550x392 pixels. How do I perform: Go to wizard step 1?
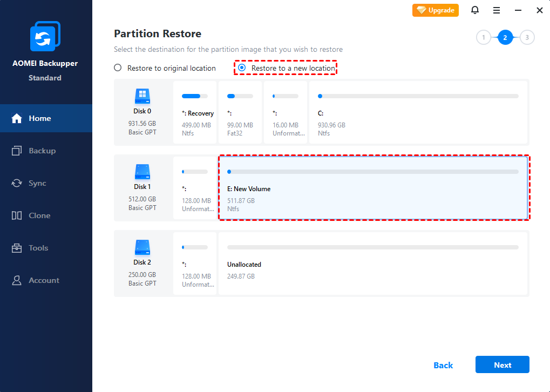click(x=484, y=38)
